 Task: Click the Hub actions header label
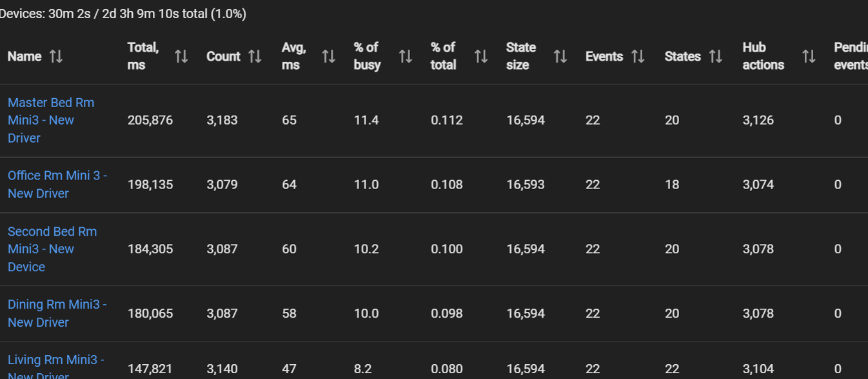click(763, 56)
